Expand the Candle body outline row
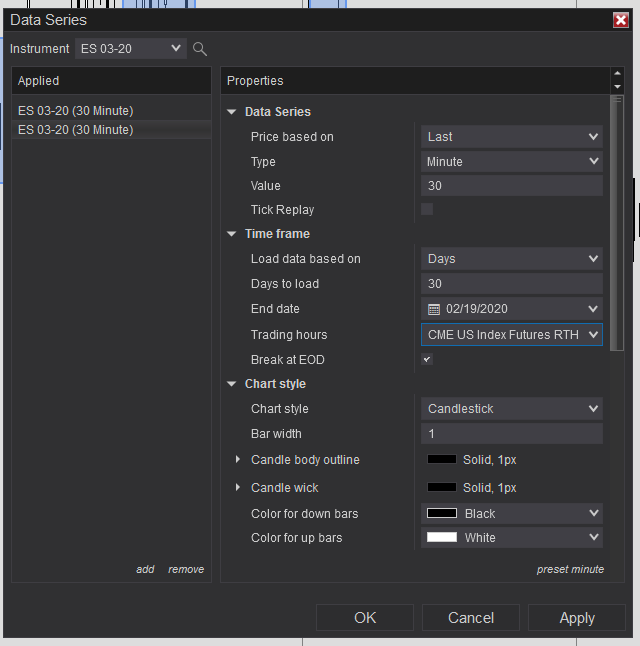This screenshot has height=646, width=640. (237, 459)
